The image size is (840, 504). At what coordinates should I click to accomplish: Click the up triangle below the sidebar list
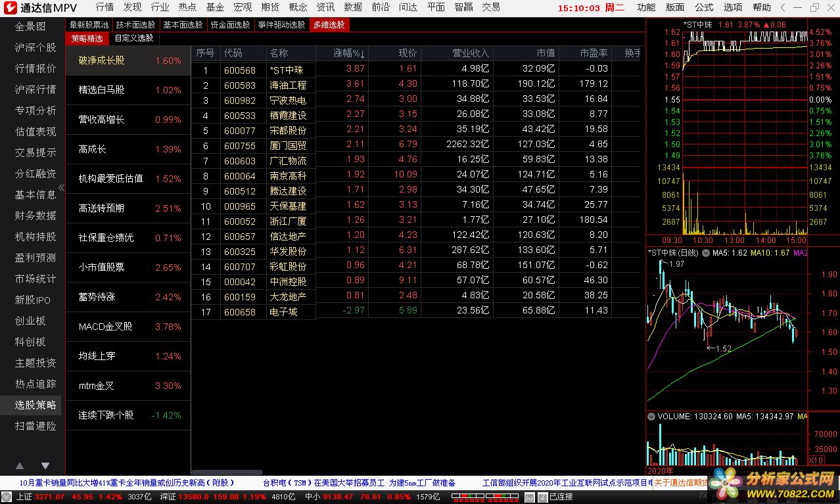(20, 466)
